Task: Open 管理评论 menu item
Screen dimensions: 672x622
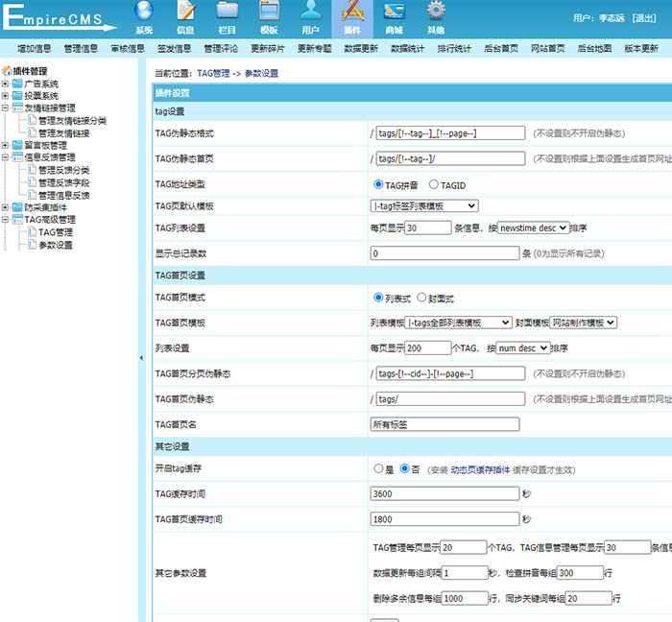Action: point(221,48)
